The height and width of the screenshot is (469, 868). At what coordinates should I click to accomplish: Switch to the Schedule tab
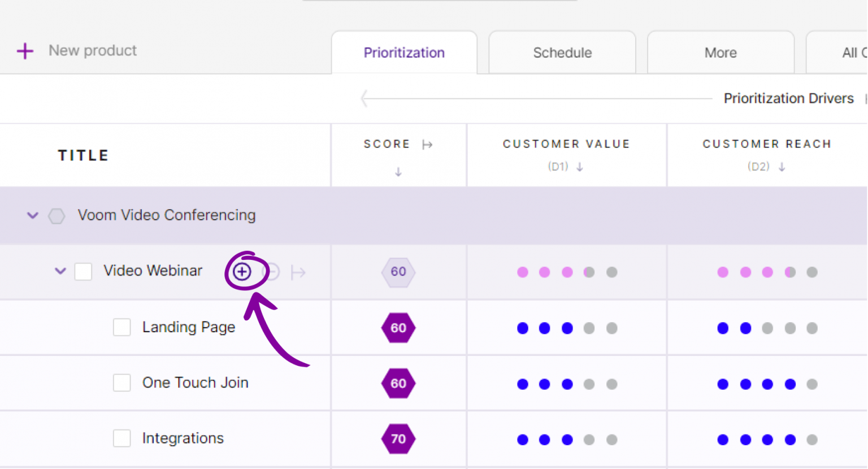tap(562, 53)
